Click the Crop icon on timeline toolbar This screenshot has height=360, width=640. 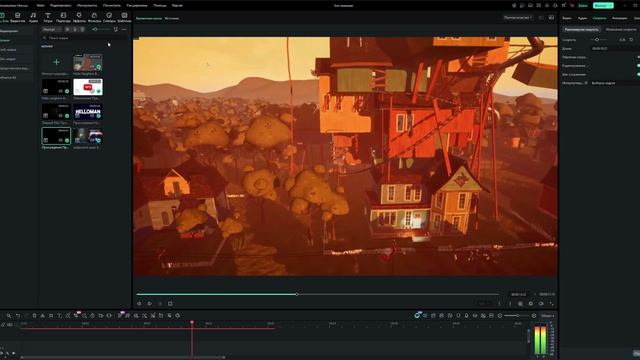pyautogui.click(x=51, y=316)
